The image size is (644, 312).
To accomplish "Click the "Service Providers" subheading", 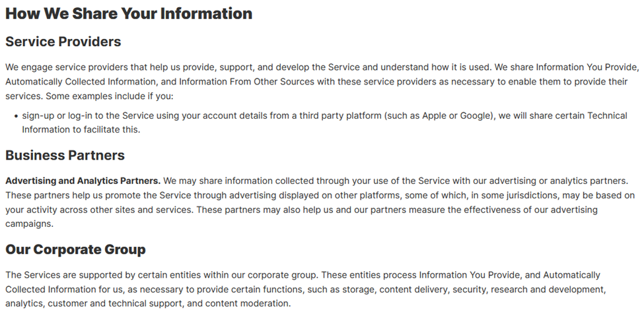I will (63, 42).
